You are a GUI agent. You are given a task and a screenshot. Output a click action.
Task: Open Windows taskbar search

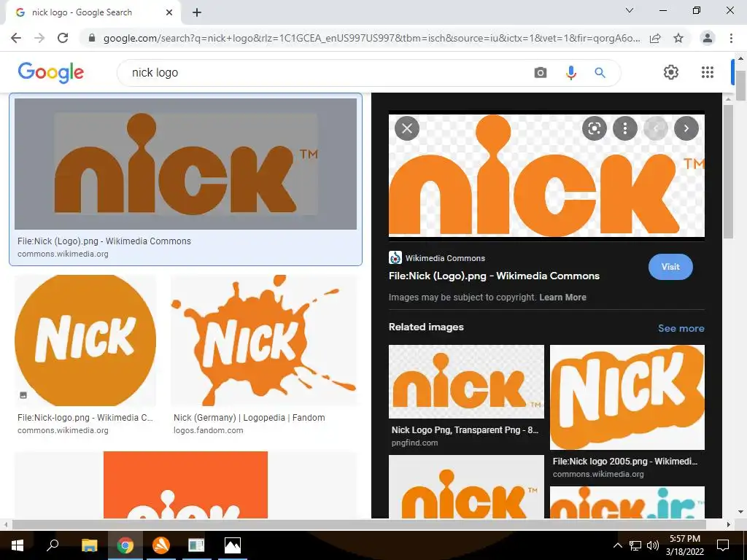(53, 545)
